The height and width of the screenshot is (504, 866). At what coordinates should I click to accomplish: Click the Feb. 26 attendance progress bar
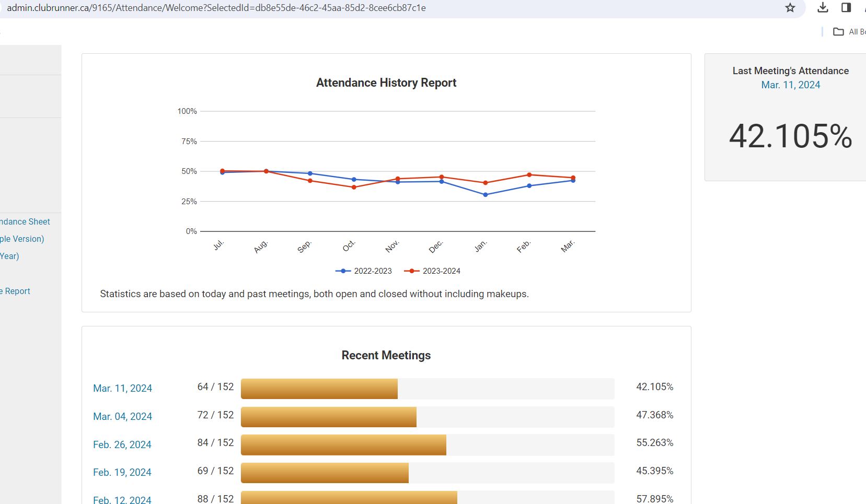[x=428, y=445]
